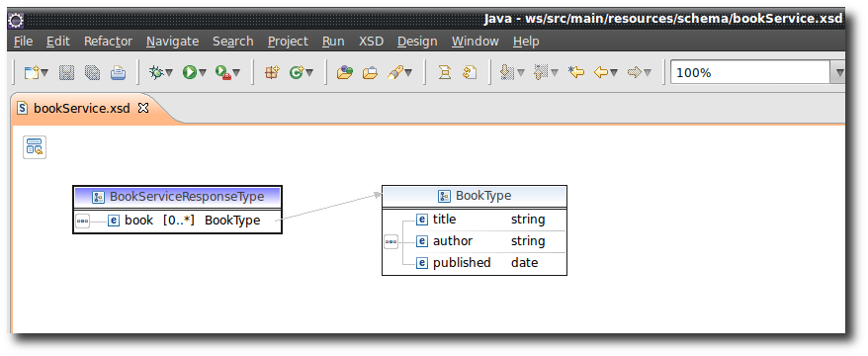Open the Help menu
Image resolution: width=868 pixels, height=356 pixels.
click(x=526, y=41)
